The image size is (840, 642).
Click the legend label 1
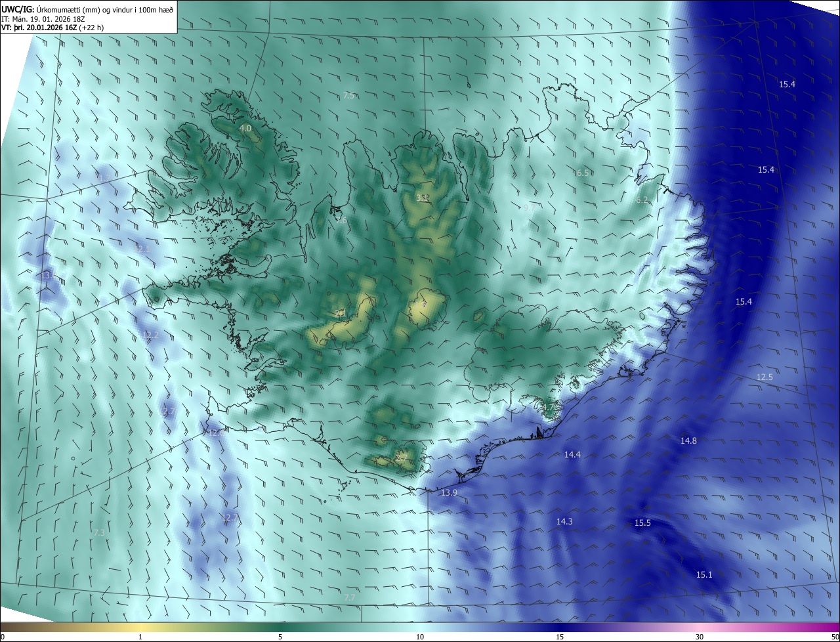pyautogui.click(x=140, y=637)
